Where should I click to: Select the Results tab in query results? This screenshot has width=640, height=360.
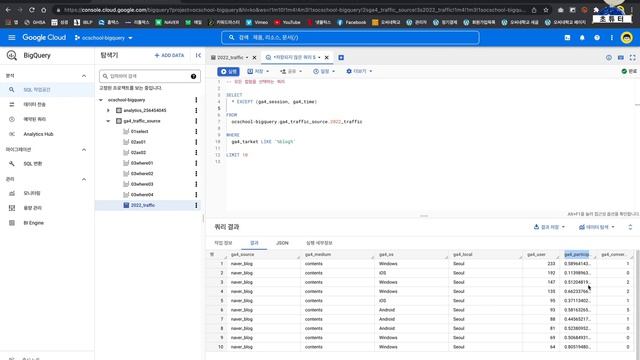coord(254,243)
